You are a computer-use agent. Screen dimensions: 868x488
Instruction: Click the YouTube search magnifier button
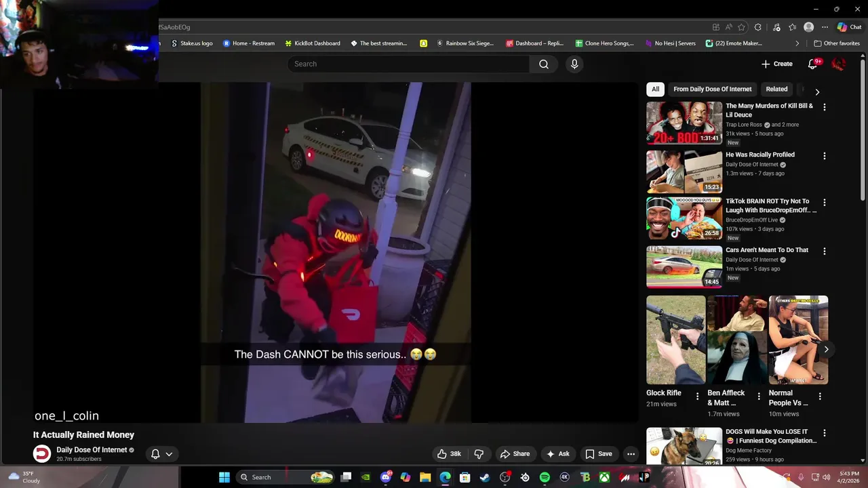(544, 64)
